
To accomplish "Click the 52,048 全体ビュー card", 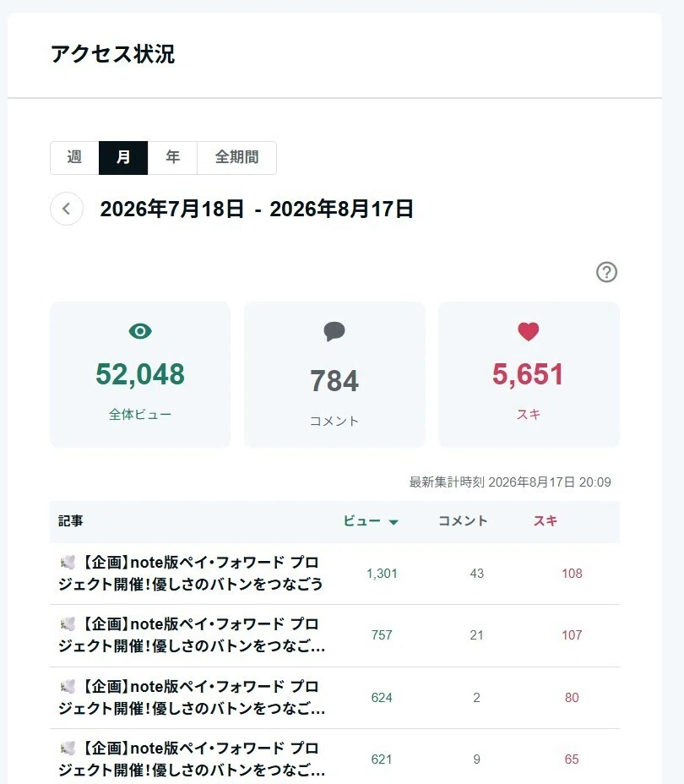I will [x=140, y=374].
